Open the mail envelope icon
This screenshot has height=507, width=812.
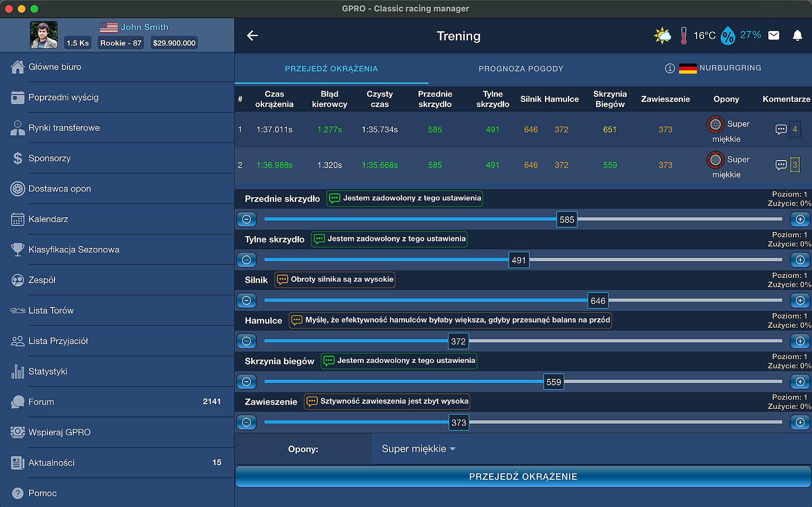pos(774,36)
